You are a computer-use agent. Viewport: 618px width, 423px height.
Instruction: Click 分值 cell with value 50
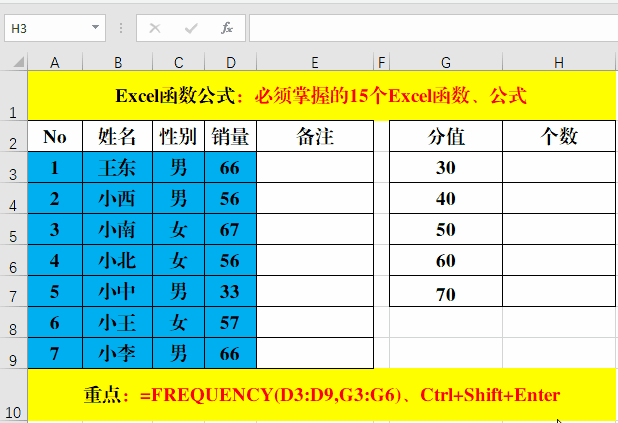coord(446,229)
